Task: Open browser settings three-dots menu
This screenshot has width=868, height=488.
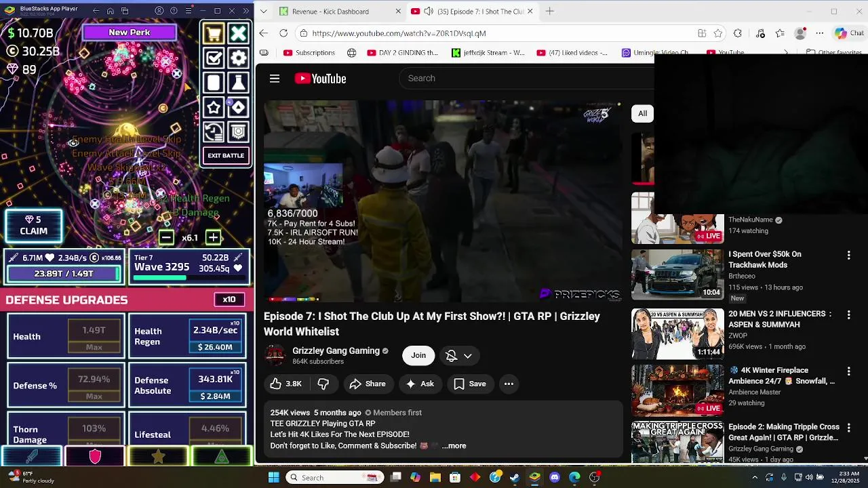Action: click(x=820, y=33)
